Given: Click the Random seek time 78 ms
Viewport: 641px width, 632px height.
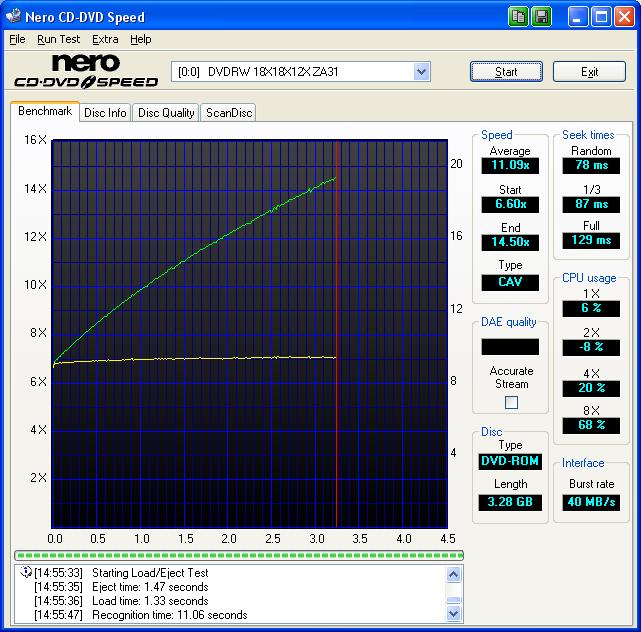Looking at the screenshot, I should 591,166.
